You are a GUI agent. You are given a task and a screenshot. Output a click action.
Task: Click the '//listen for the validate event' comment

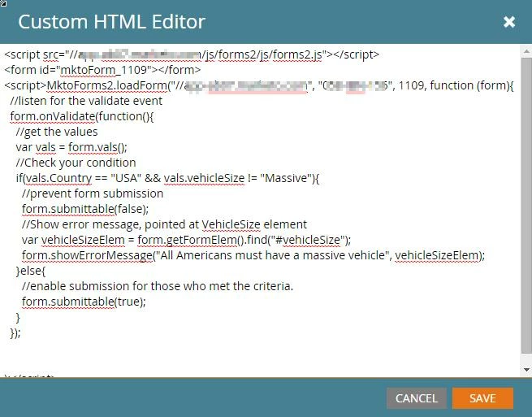coord(86,101)
